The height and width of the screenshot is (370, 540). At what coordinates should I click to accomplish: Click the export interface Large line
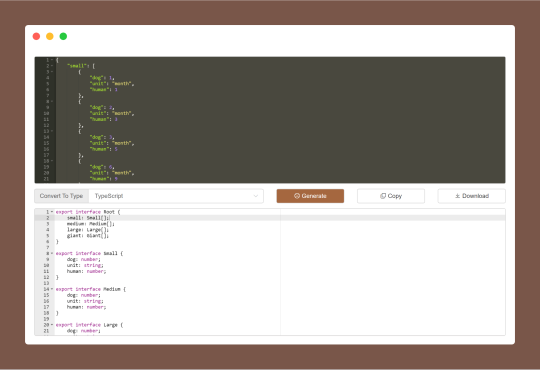[x=89, y=325]
